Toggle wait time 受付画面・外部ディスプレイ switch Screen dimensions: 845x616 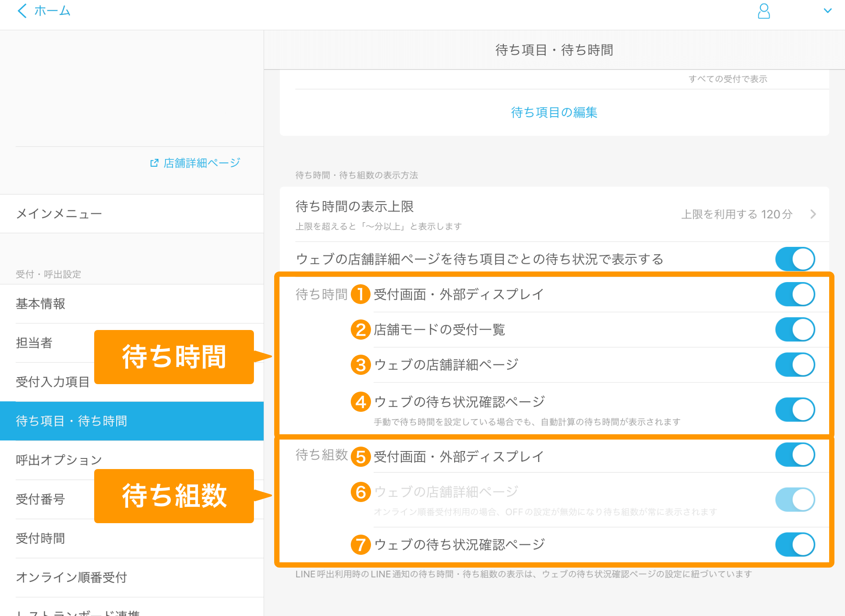(x=794, y=294)
